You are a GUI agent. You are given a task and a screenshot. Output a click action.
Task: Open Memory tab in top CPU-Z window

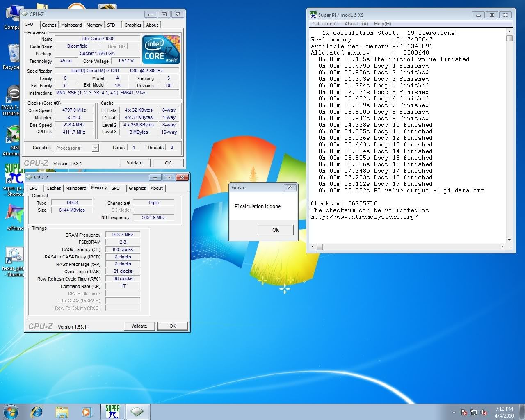[94, 25]
